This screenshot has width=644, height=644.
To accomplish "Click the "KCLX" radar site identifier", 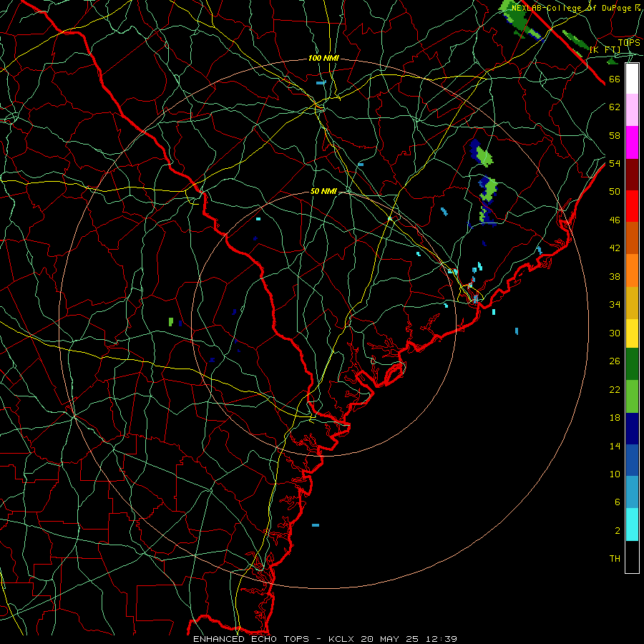I will point(342,639).
